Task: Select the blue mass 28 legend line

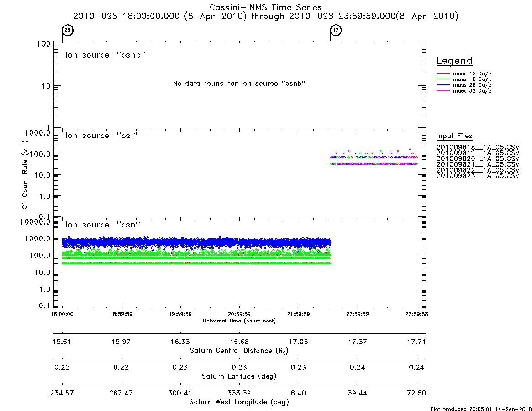Action: coord(443,85)
